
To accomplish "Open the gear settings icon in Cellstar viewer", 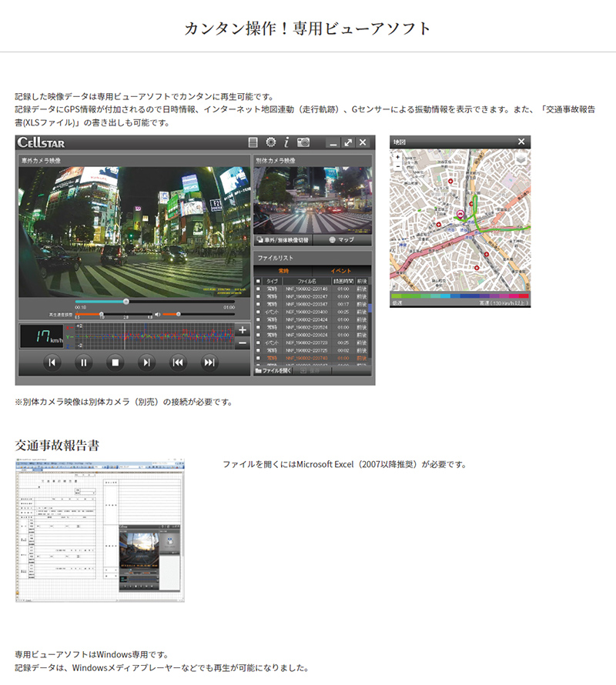I will (x=271, y=142).
